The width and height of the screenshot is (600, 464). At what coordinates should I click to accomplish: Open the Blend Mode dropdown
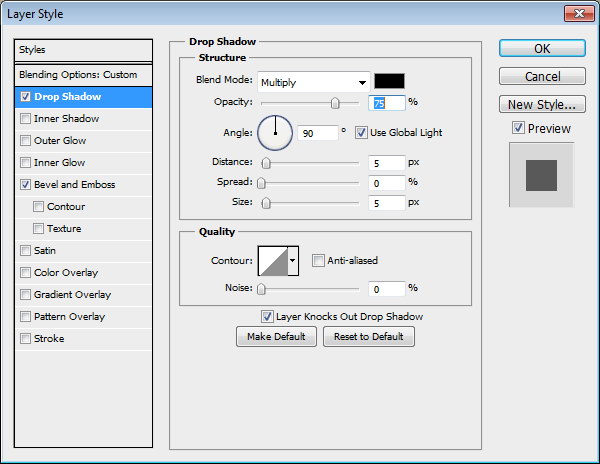coord(313,82)
